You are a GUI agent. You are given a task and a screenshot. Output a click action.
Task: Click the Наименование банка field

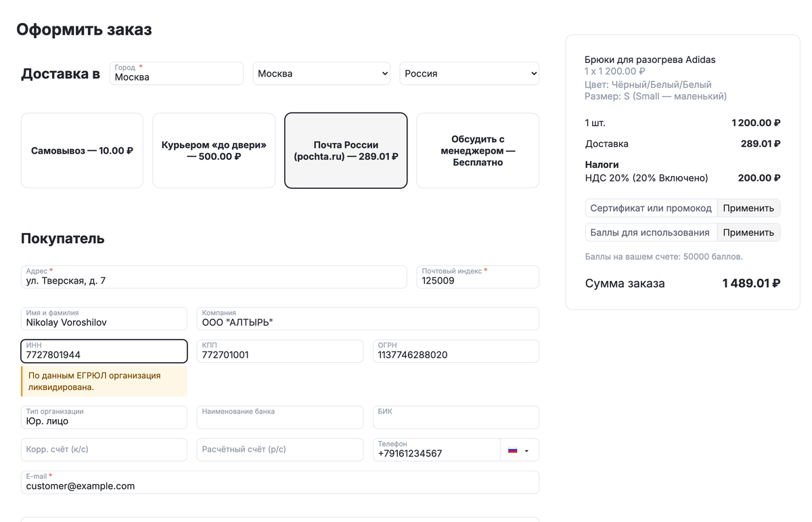(280, 418)
